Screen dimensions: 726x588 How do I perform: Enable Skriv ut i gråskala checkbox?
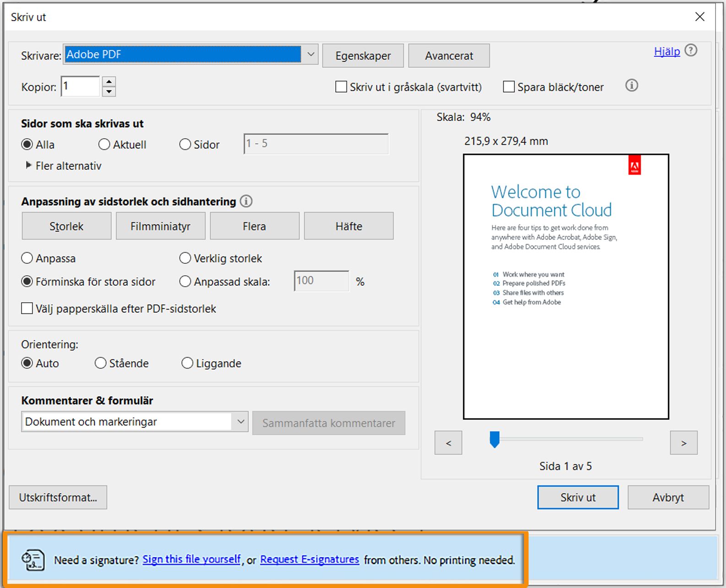coord(341,87)
